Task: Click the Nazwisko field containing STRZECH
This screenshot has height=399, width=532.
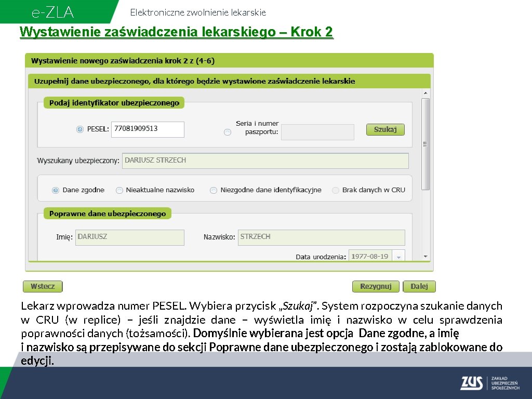Action: [x=321, y=237]
